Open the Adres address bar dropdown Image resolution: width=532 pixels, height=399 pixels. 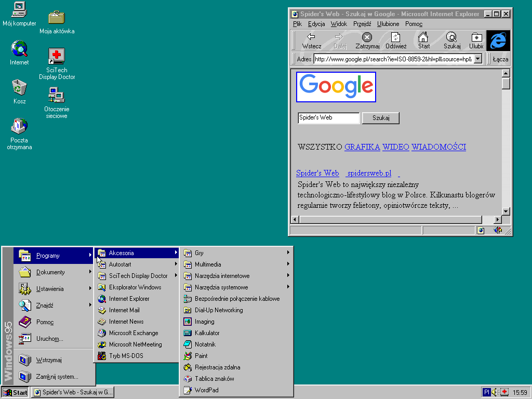(x=478, y=59)
